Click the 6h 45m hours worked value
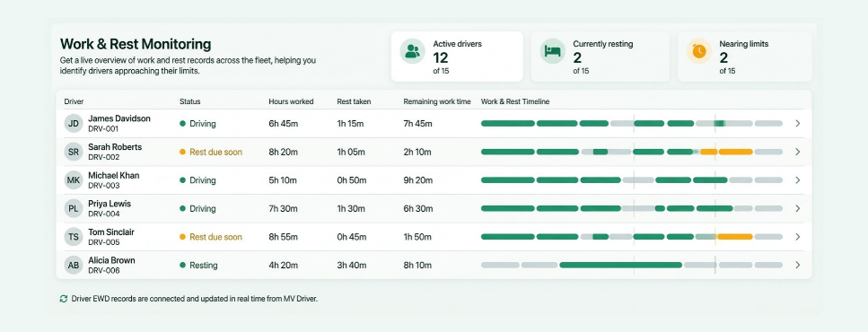The height and width of the screenshot is (332, 868). click(x=284, y=124)
